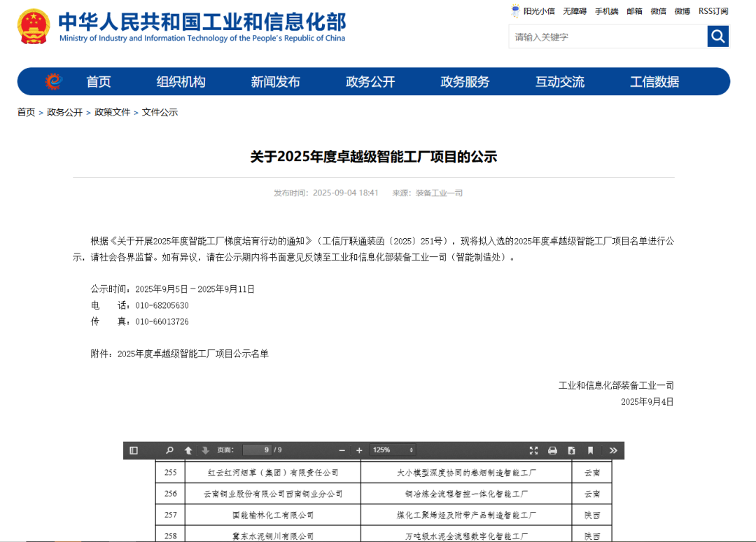Screen dimensions: 756x542
Task: Click source 装备工业一司 text
Action: (439, 193)
